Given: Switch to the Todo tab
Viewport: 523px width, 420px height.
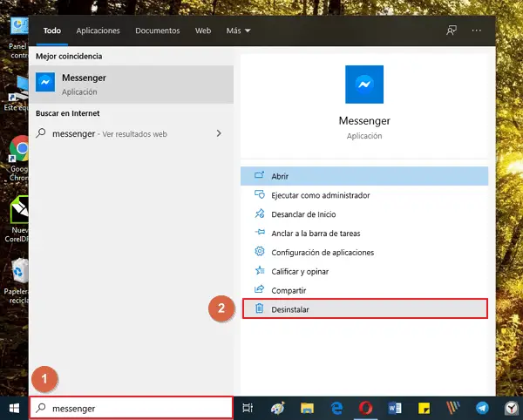Looking at the screenshot, I should (52, 30).
